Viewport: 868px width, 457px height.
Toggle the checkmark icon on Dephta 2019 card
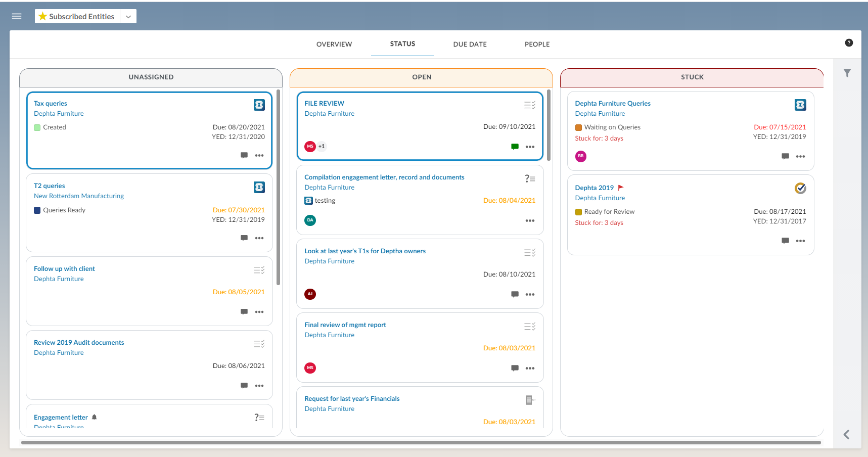[800, 188]
